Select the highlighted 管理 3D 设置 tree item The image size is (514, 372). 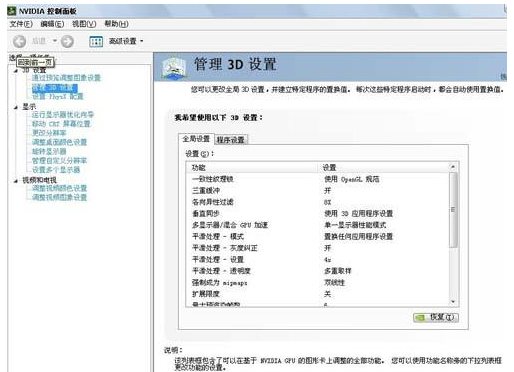point(54,88)
